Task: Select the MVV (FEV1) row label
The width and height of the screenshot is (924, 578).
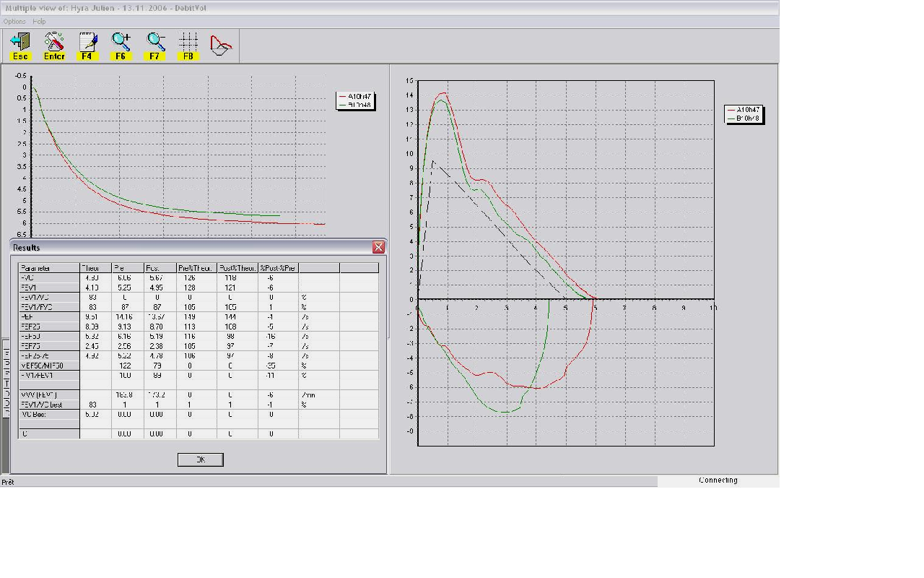Action: [x=49, y=395]
